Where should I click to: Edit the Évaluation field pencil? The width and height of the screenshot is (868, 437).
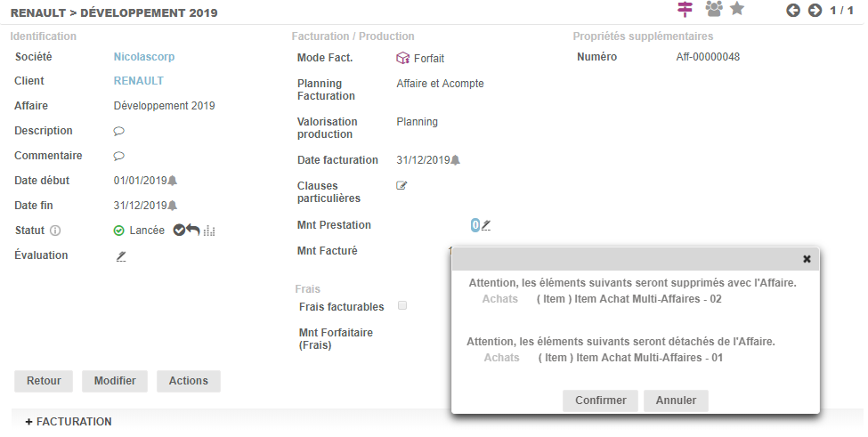tap(121, 256)
